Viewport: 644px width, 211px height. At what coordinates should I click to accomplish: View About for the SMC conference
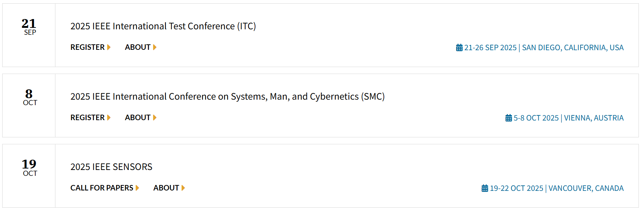(138, 118)
